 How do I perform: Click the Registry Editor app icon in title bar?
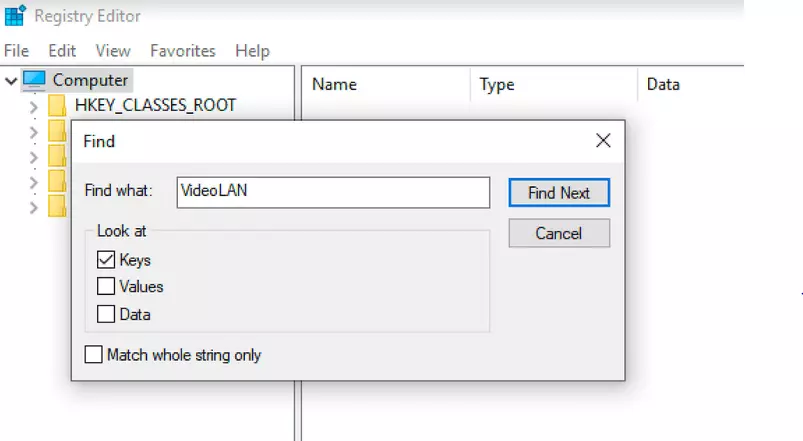14,16
